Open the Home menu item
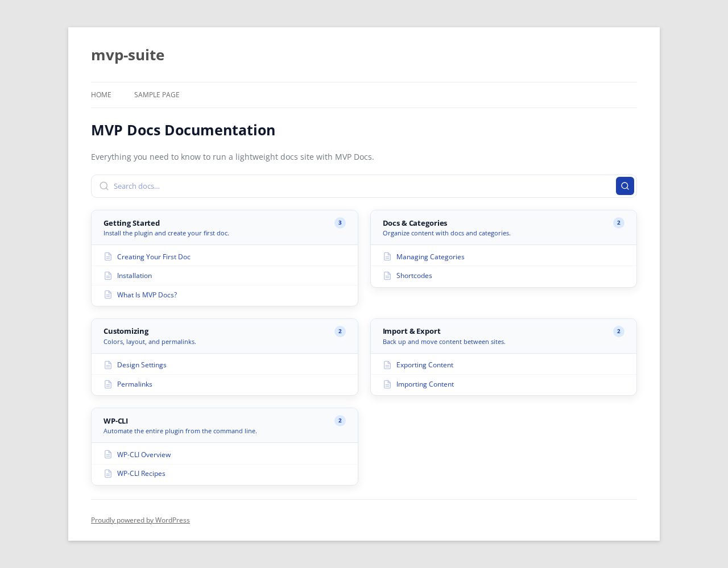Image resolution: width=728 pixels, height=568 pixels. tap(101, 95)
